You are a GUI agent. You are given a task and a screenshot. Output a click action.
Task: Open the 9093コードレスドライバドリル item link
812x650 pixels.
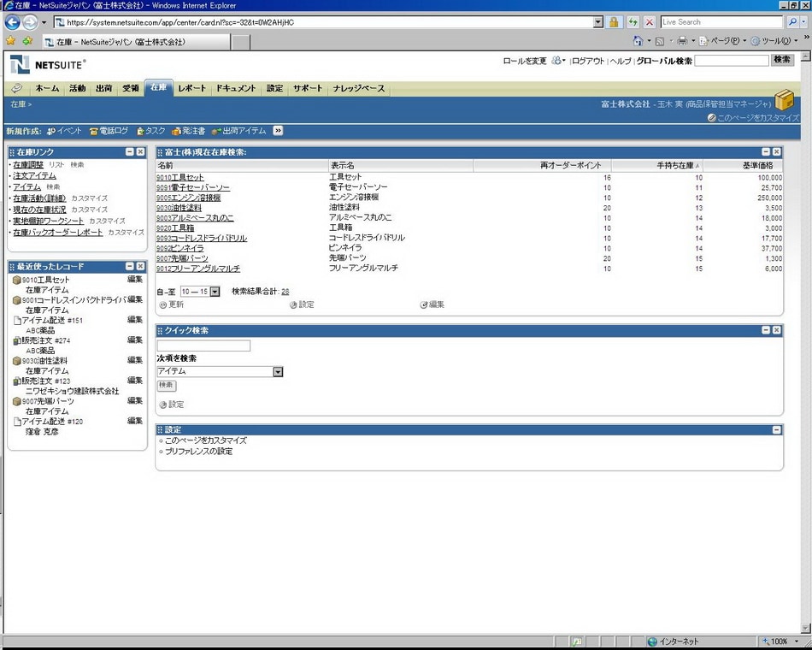202,239
